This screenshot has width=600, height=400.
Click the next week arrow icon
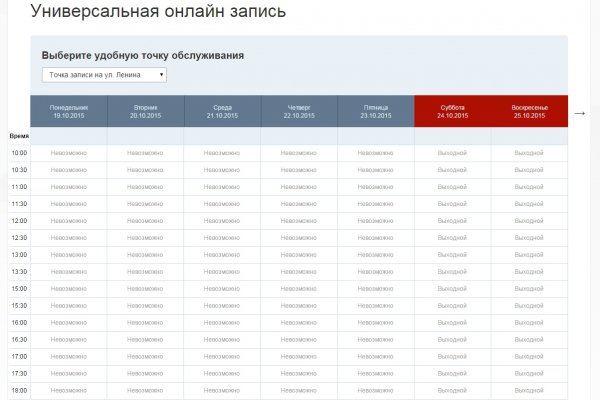click(579, 112)
